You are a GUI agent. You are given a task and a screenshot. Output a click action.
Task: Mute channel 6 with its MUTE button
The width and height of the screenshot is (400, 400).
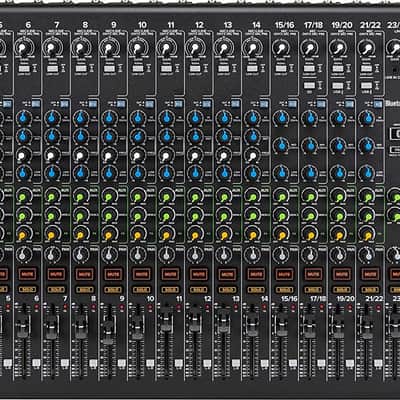[28, 274]
